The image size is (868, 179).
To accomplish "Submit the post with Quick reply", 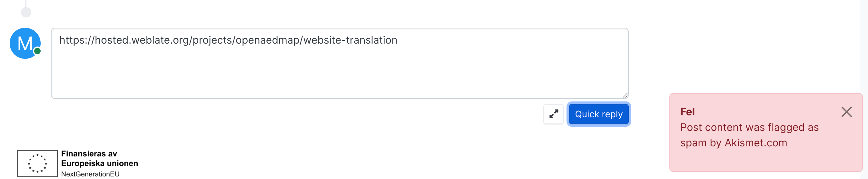I will coord(598,114).
